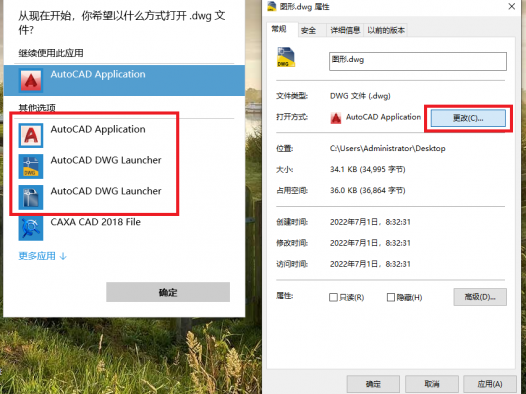Open the 以前的版本 tab
The image size is (526, 394).
386,31
